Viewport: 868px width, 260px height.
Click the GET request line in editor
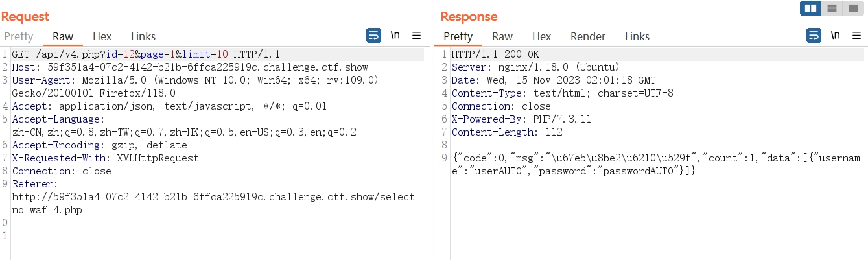(146, 54)
